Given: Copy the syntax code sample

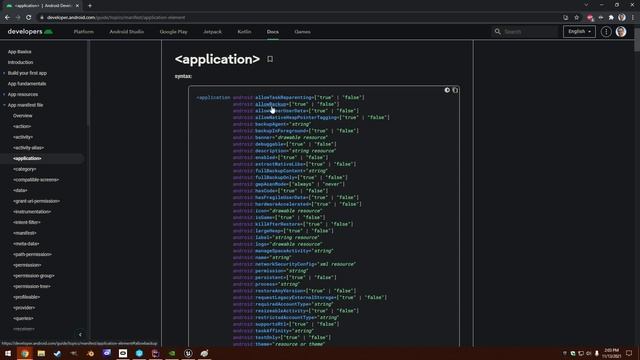Looking at the screenshot, I should tap(455, 90).
